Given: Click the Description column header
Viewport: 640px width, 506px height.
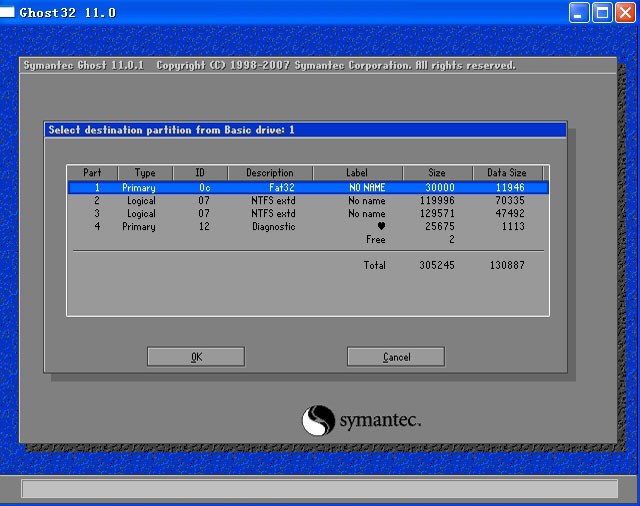Looking at the screenshot, I should click(270, 173).
